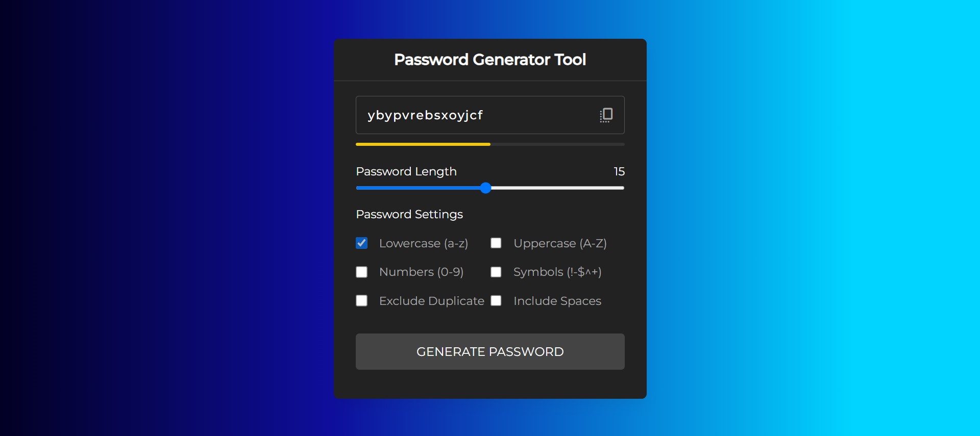Click the yellow password strength indicator bar
The image size is (980, 436).
click(423, 144)
